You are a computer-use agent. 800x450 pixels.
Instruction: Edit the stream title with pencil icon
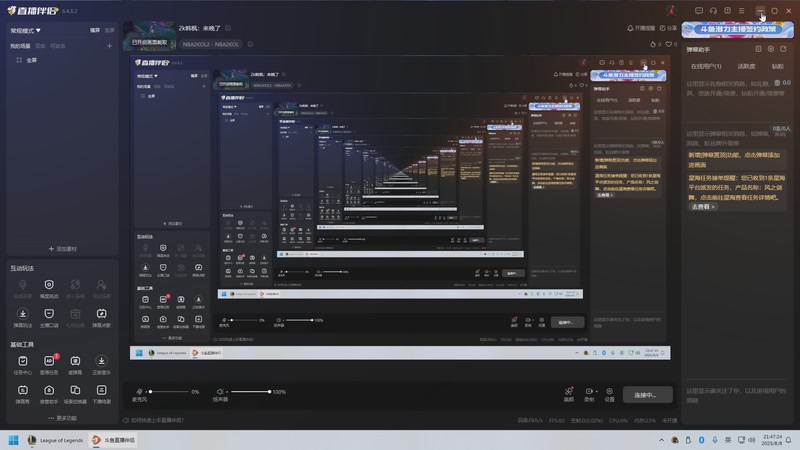228,28
